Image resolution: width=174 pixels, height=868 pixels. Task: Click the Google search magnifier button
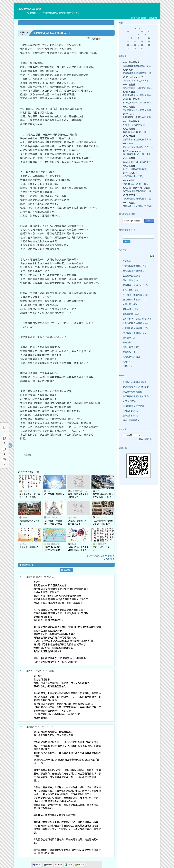[x=149, y=221]
